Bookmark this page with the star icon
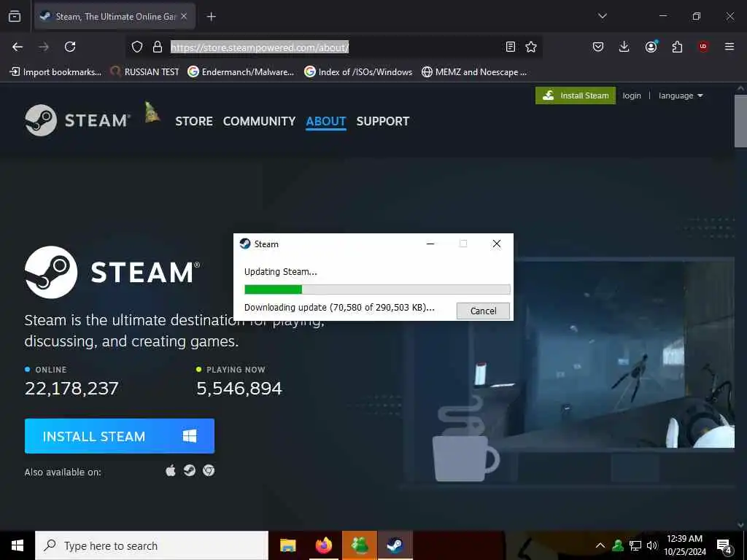The height and width of the screenshot is (560, 747). (x=531, y=47)
